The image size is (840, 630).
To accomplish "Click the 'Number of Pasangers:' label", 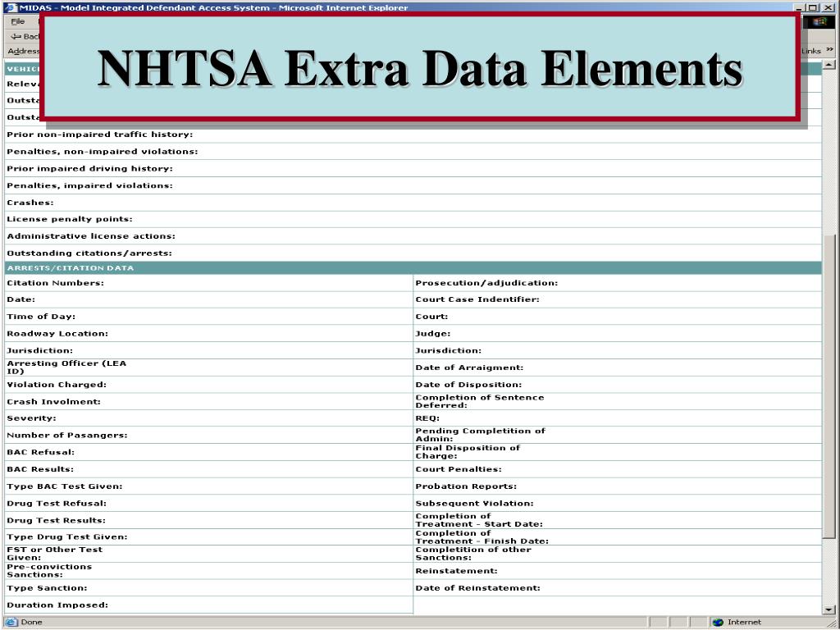I will pos(67,436).
